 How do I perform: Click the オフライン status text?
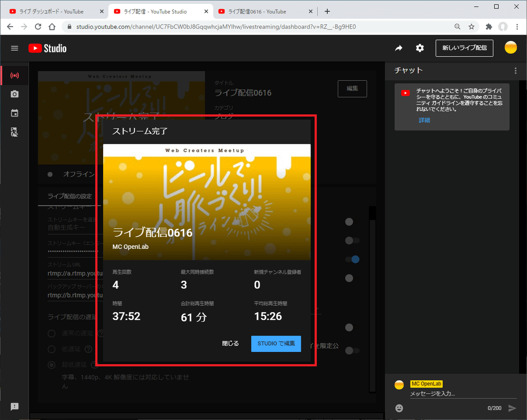click(x=79, y=174)
